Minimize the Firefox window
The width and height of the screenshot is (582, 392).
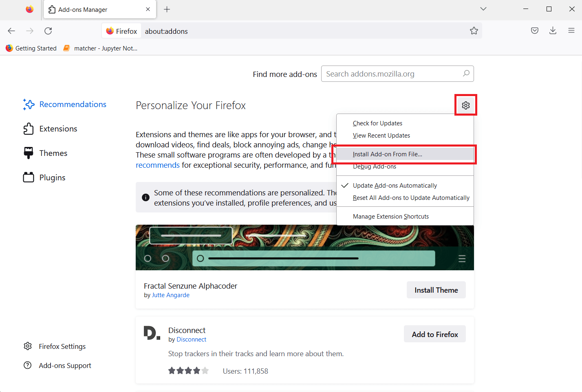(x=526, y=9)
